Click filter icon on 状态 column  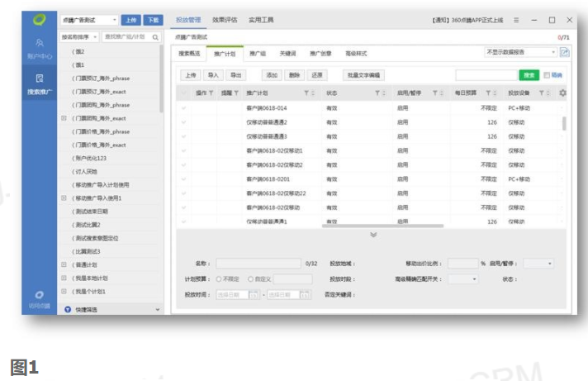coord(377,93)
